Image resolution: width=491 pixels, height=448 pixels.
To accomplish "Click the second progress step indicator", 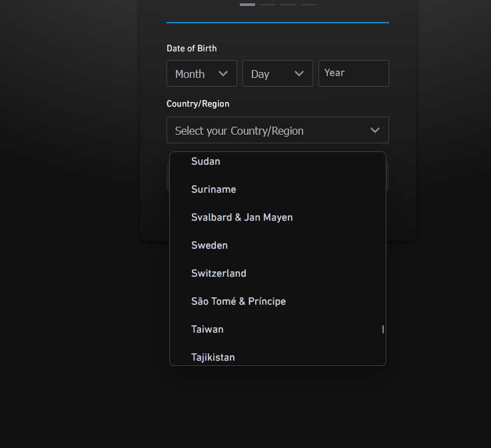I will coord(268,4).
